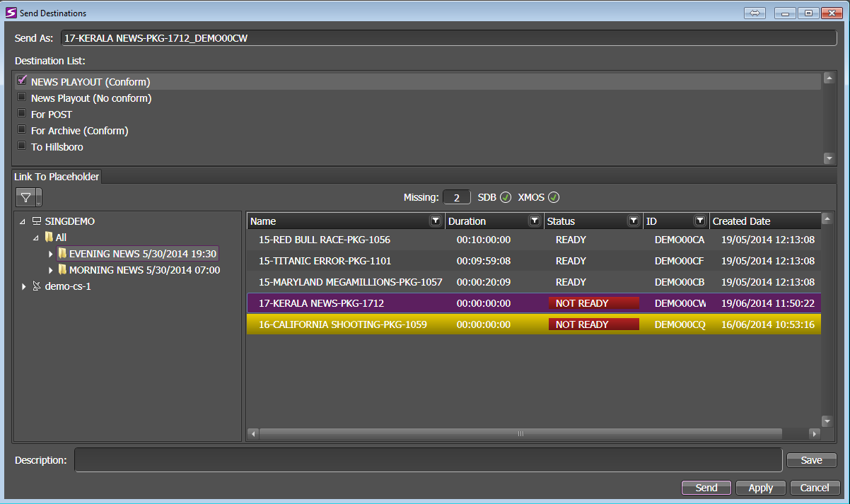Check the To Hillsboro destination
This screenshot has width=850, height=504.
click(21, 146)
